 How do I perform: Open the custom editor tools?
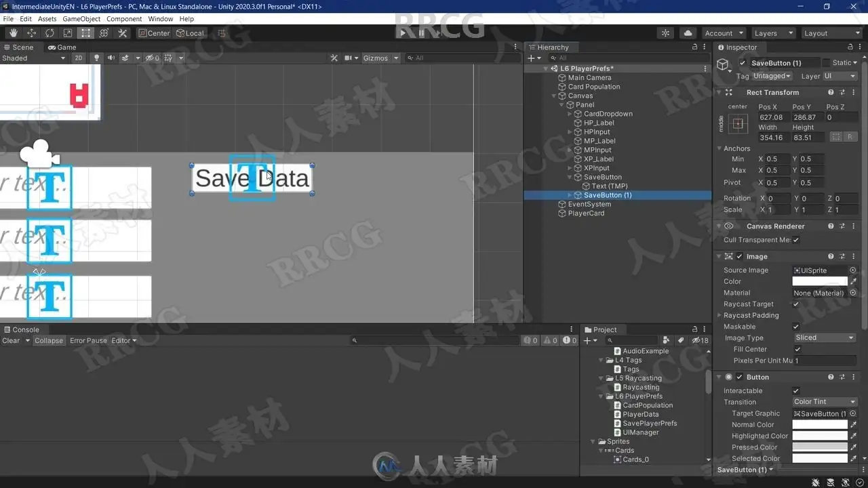(123, 33)
